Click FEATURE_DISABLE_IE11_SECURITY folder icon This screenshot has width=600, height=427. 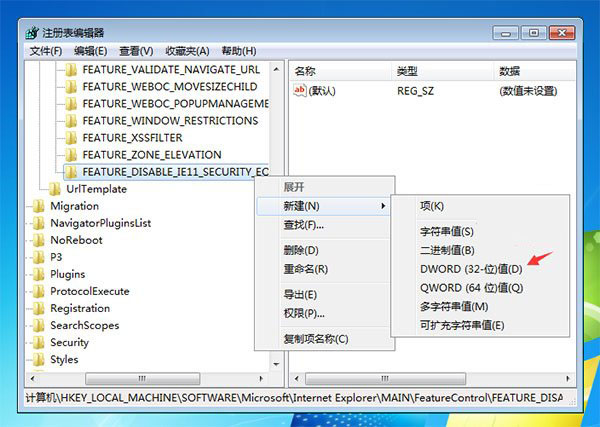point(71,172)
